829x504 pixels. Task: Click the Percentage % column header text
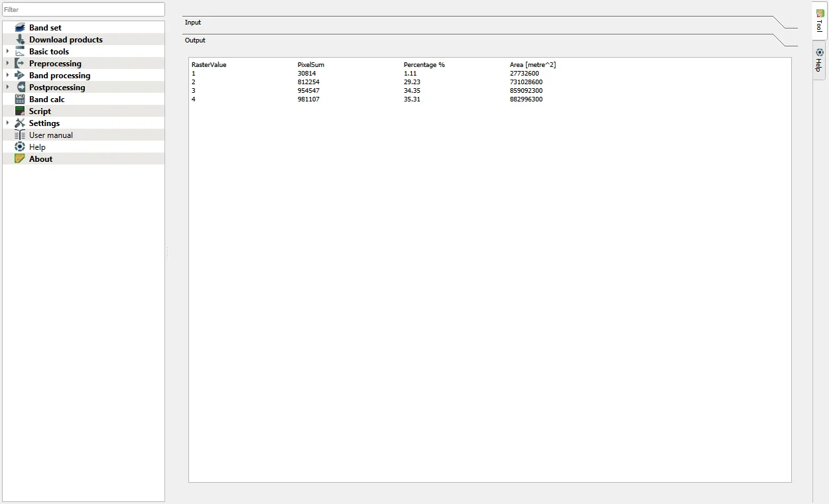coord(424,65)
